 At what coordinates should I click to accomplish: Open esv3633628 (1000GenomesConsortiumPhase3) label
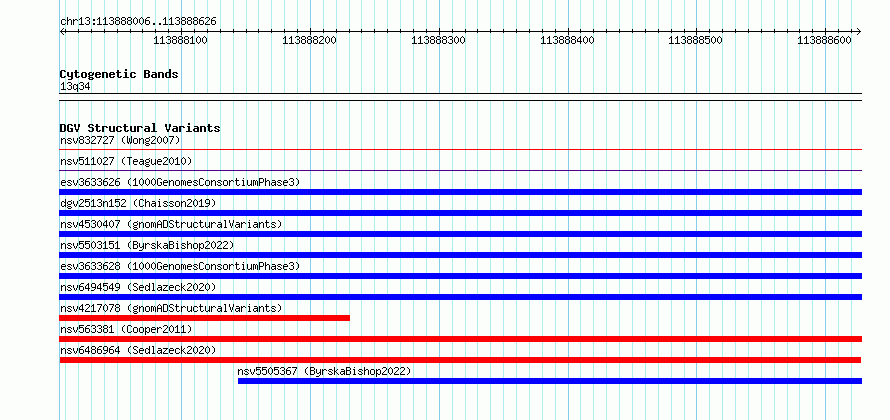click(180, 266)
